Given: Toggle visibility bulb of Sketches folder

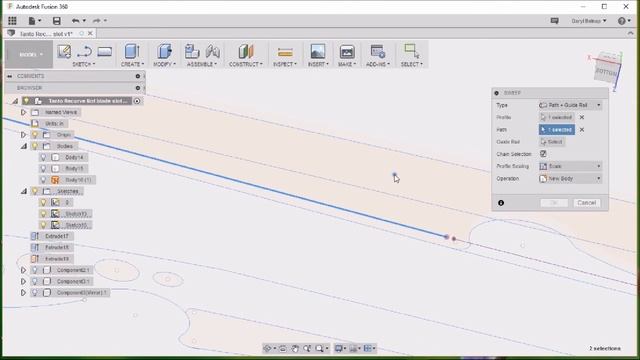Looking at the screenshot, I should tap(35, 191).
